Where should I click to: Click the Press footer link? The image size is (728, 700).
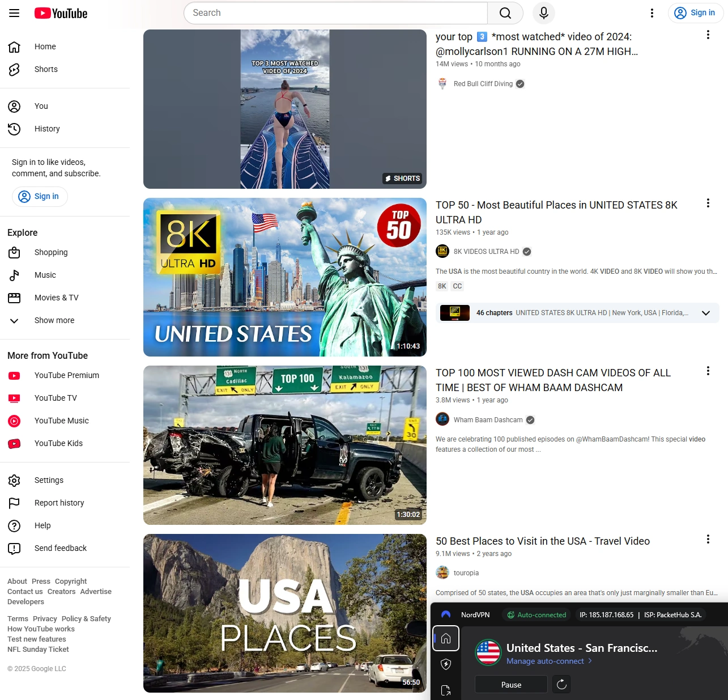point(41,582)
